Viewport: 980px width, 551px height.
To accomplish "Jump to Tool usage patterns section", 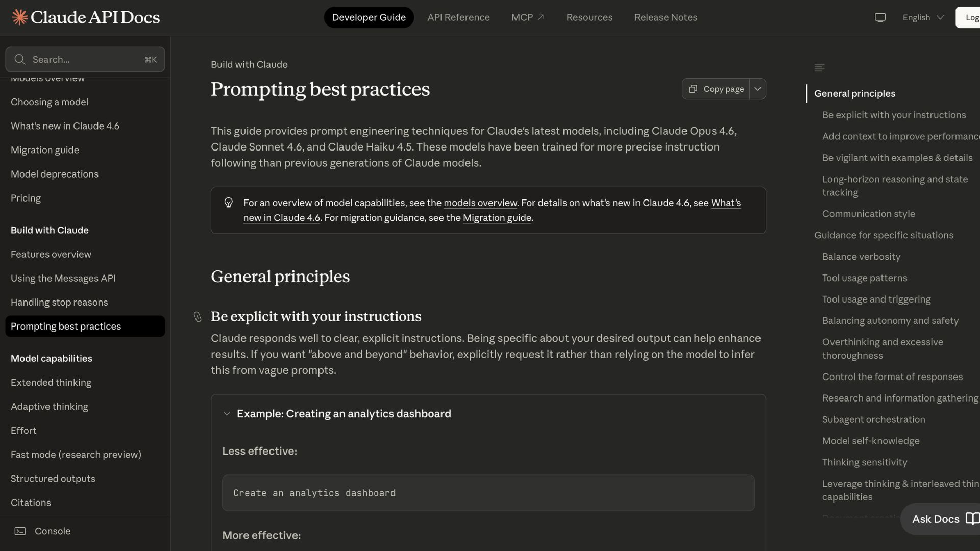I will (x=864, y=278).
